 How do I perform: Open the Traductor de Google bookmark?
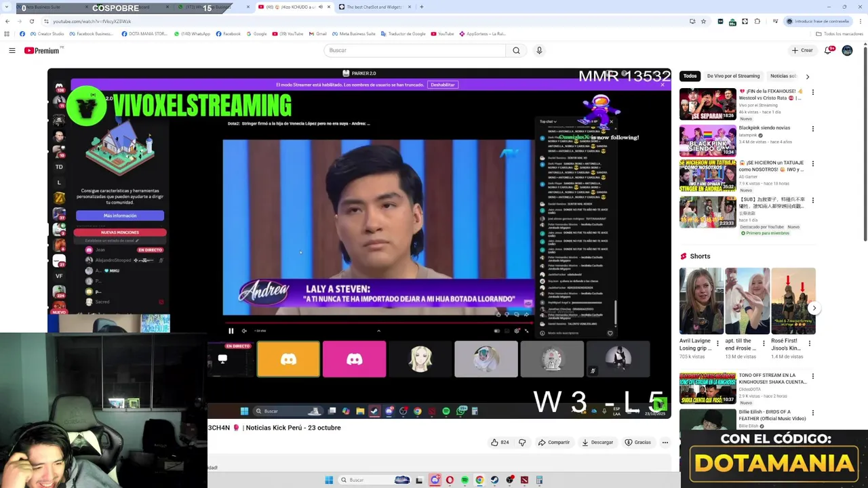403,34
